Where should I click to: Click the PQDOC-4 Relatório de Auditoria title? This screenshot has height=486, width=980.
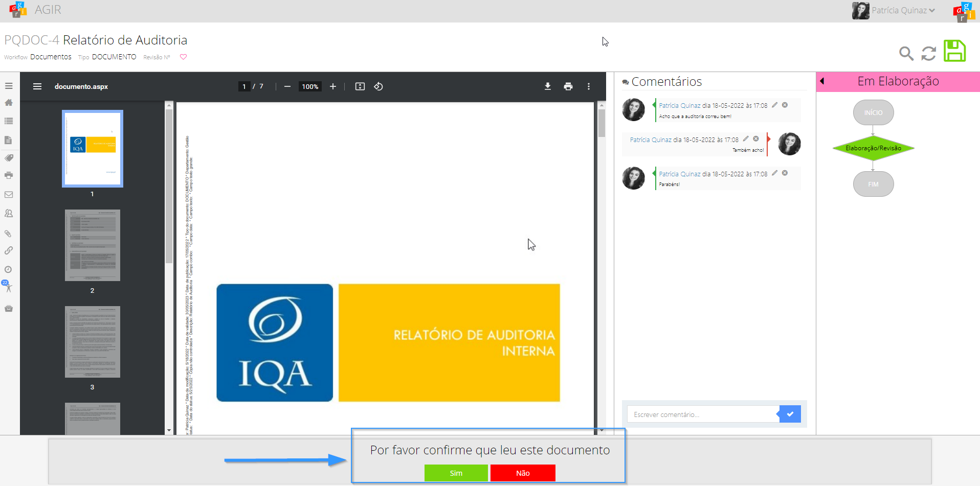pyautogui.click(x=96, y=40)
